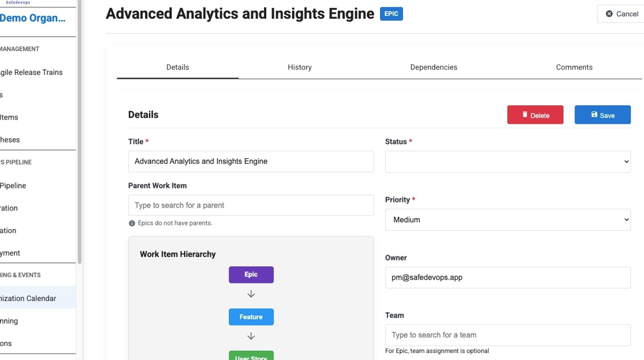
Task: Click the blue Feature hierarchy badge
Action: [251, 317]
